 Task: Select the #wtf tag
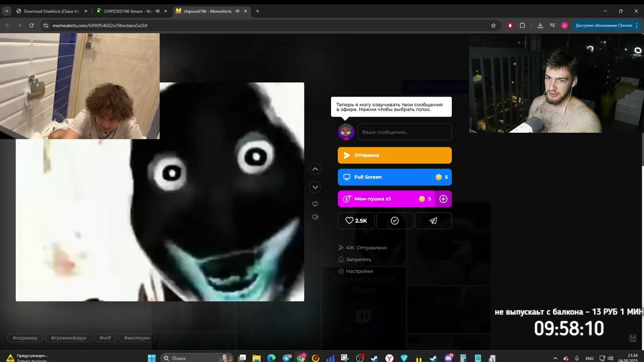[x=105, y=338]
